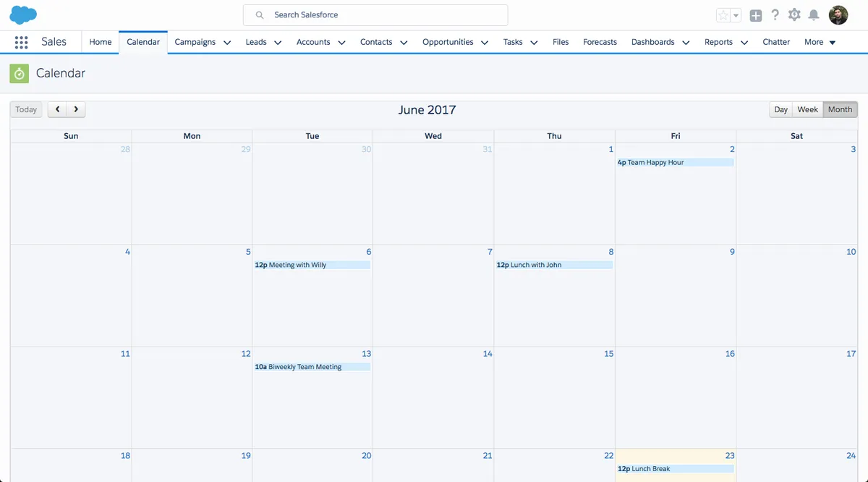Image resolution: width=868 pixels, height=482 pixels.
Task: Click the Sat column header
Action: pyautogui.click(x=796, y=136)
